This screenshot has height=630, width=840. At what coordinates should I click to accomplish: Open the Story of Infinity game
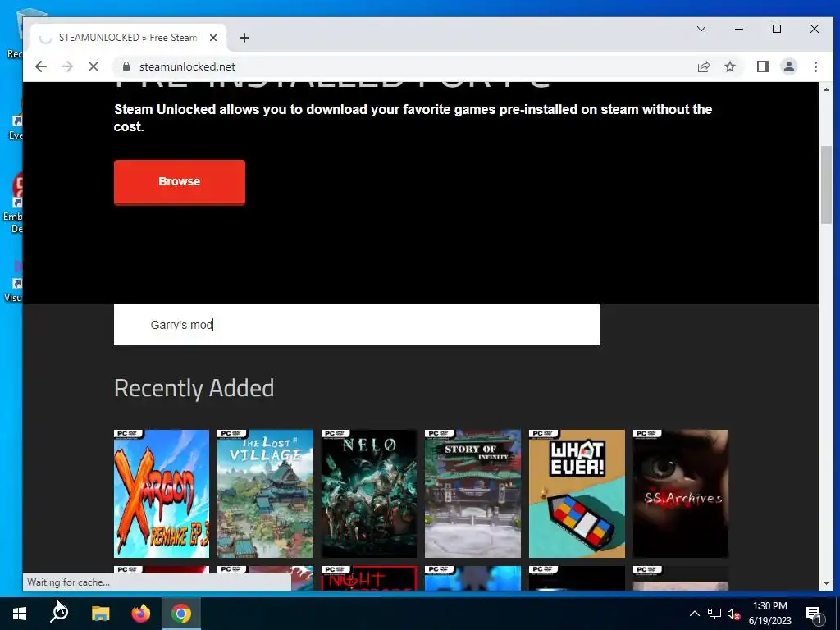pos(472,493)
